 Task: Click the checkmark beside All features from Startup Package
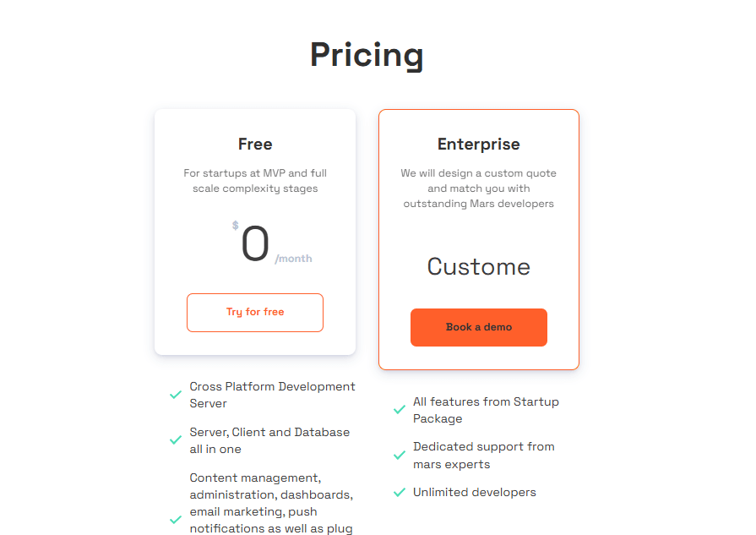tap(399, 410)
